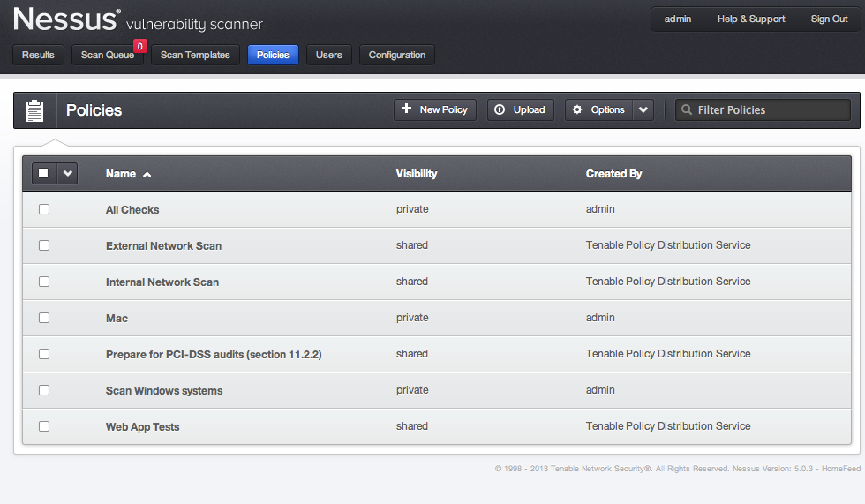Click the New Policy button
The height and width of the screenshot is (504, 865).
(434, 109)
